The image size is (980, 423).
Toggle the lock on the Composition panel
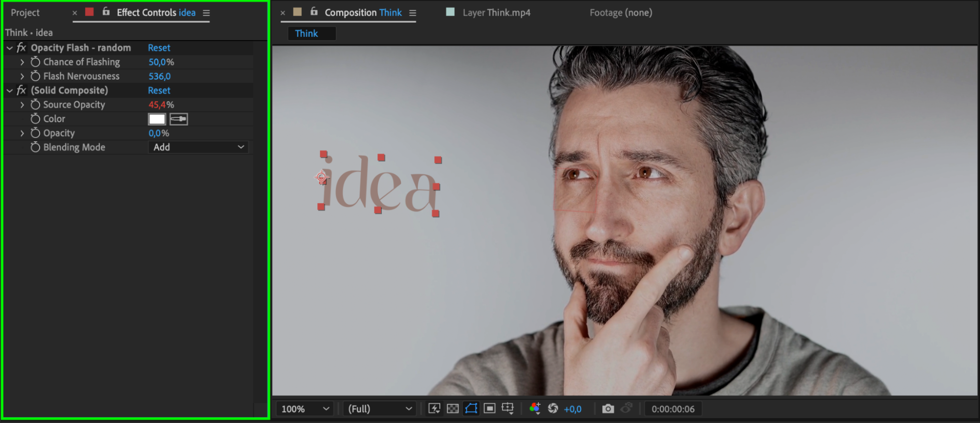314,12
